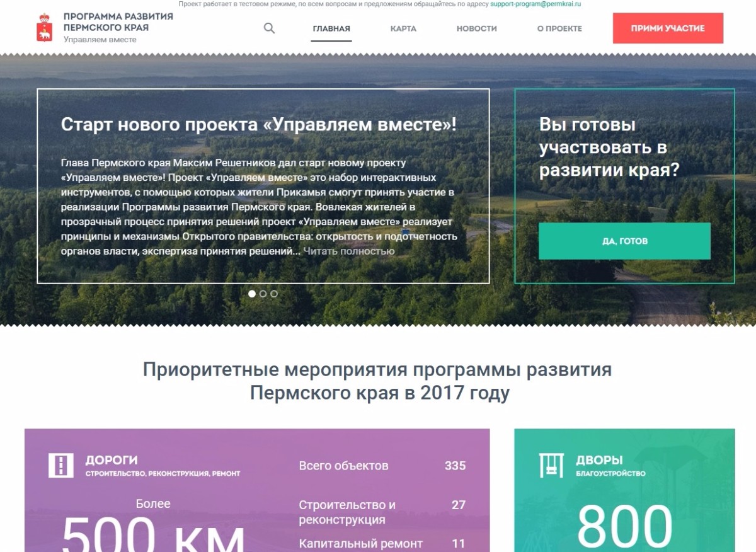Open the Главная menu item

(x=331, y=28)
